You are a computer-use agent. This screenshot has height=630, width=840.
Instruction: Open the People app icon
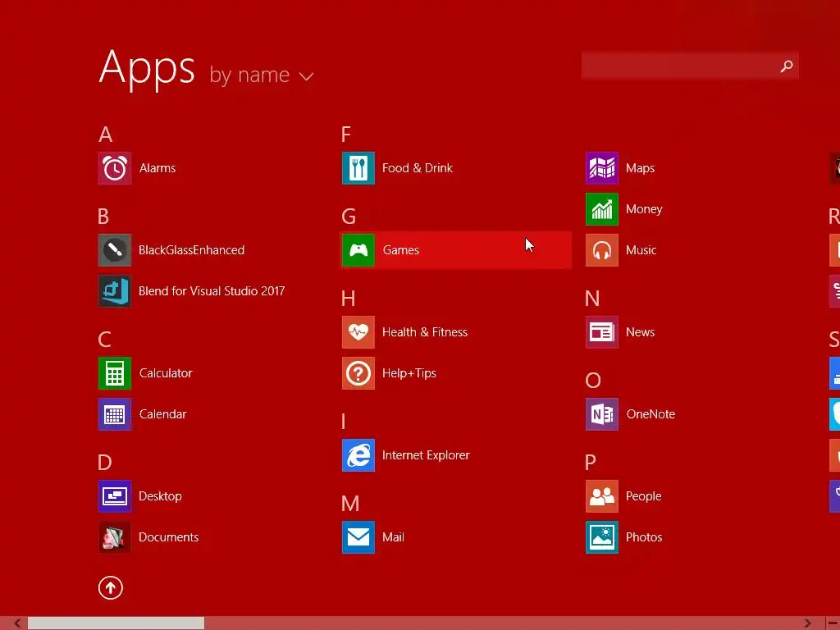click(602, 496)
